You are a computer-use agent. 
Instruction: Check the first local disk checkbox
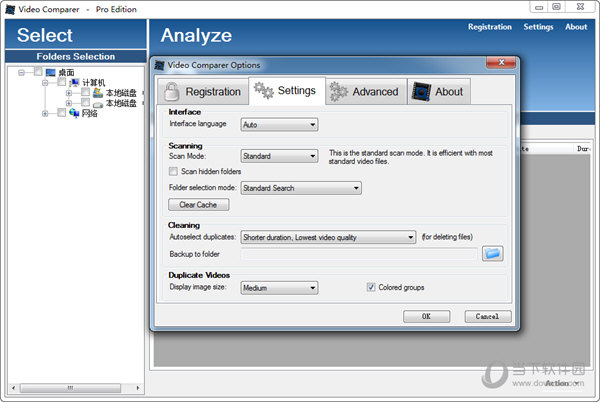(85, 92)
